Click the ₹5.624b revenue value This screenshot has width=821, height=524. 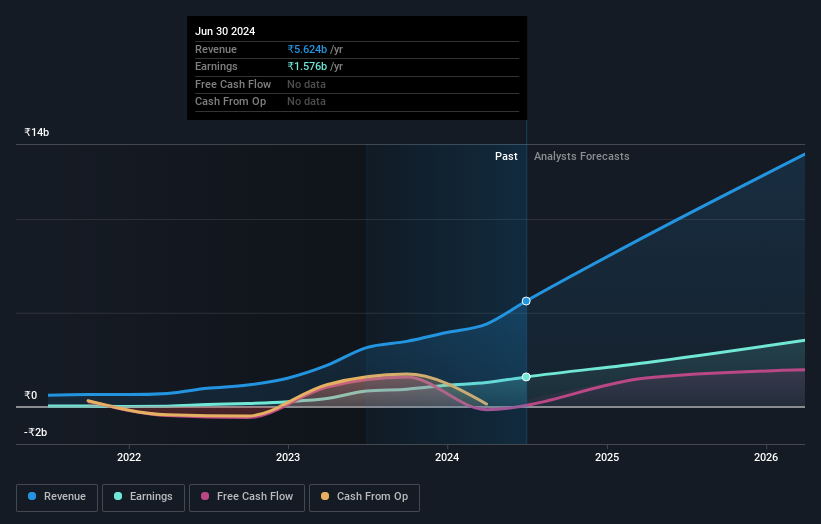point(307,49)
